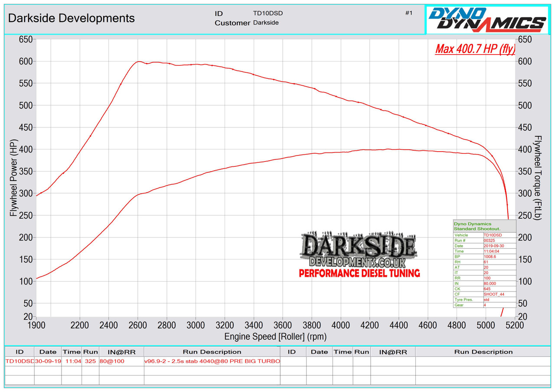
Task: Click 450 on the Flywheel Torque axis
Action: click(x=525, y=128)
